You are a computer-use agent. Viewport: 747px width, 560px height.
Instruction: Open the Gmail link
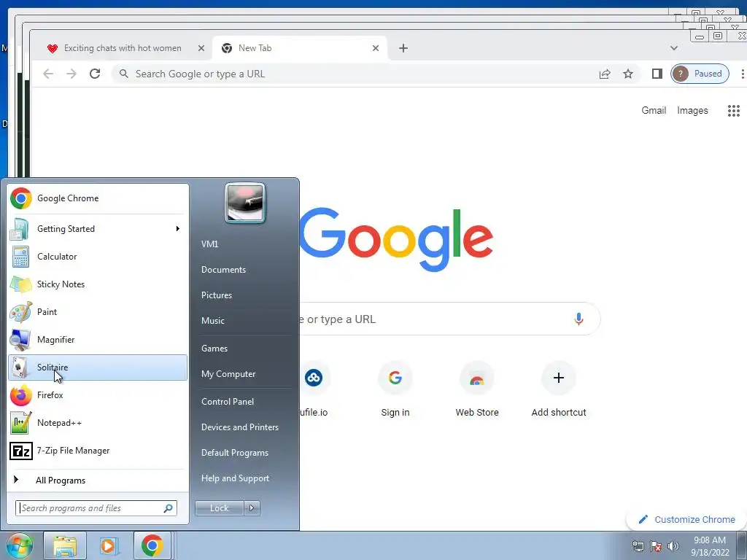pos(653,111)
